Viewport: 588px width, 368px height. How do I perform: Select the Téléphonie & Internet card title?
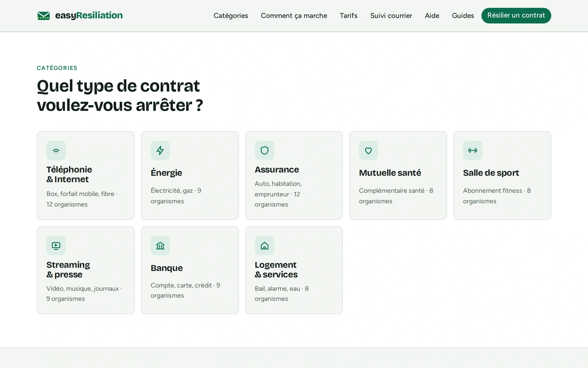pyautogui.click(x=69, y=174)
